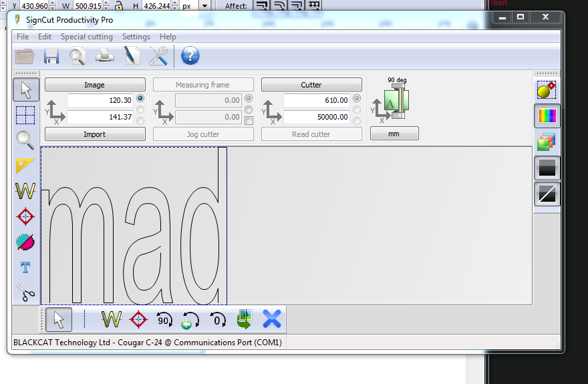Open settings wrench and screwdriver icon
Image resolution: width=588 pixels, height=384 pixels.
tap(158, 56)
